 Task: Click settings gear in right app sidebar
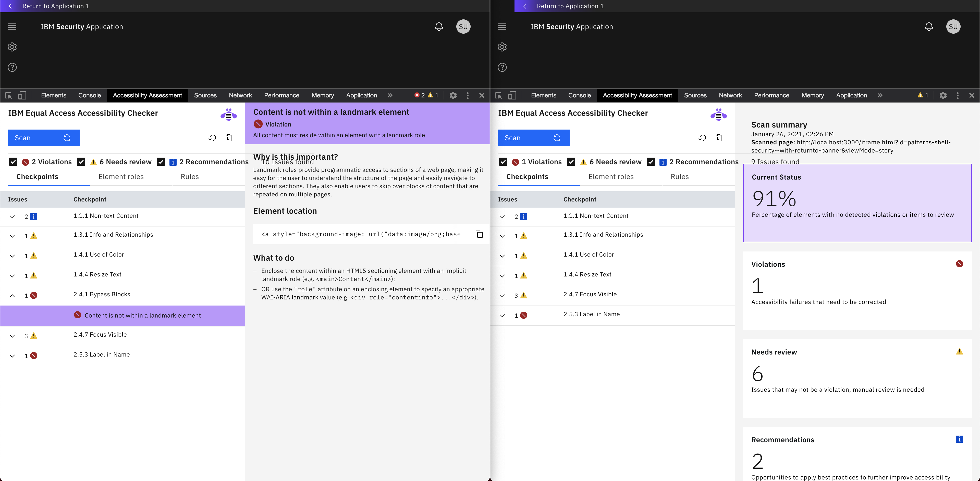[x=502, y=47]
